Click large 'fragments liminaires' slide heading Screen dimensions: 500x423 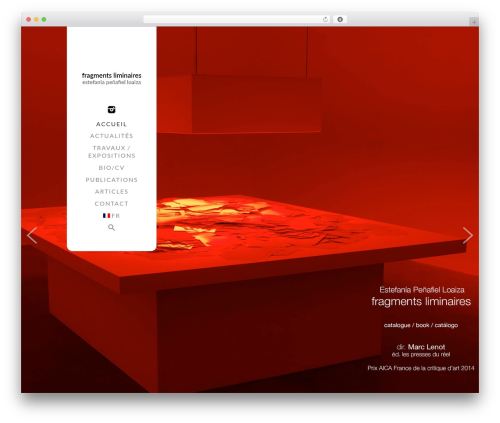(421, 301)
